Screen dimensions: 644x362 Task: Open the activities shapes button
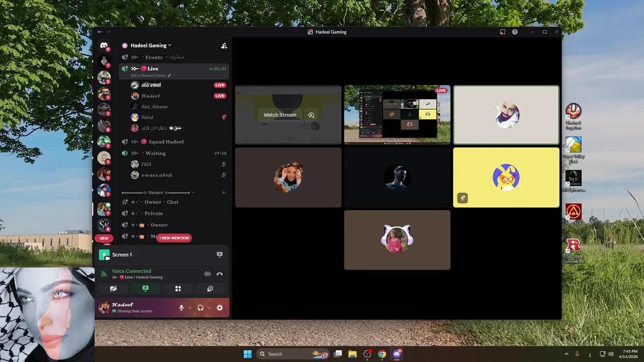tap(178, 289)
